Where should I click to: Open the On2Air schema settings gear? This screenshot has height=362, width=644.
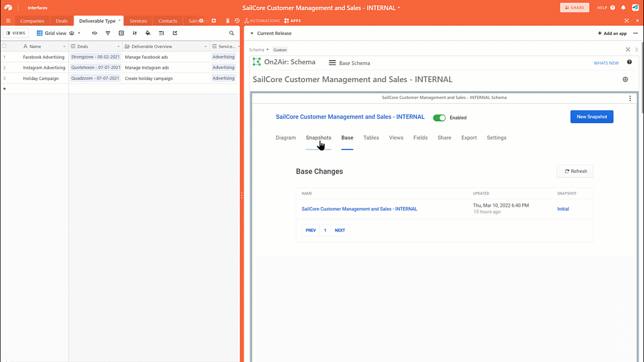click(625, 79)
